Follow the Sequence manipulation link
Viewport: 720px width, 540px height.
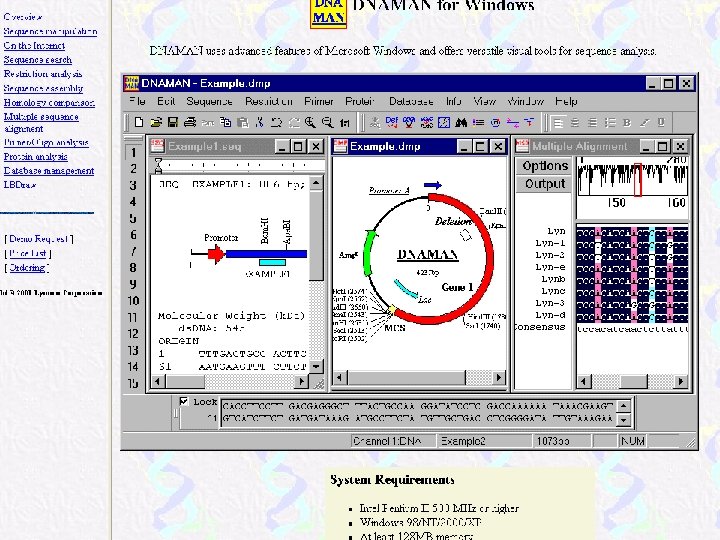point(50,31)
